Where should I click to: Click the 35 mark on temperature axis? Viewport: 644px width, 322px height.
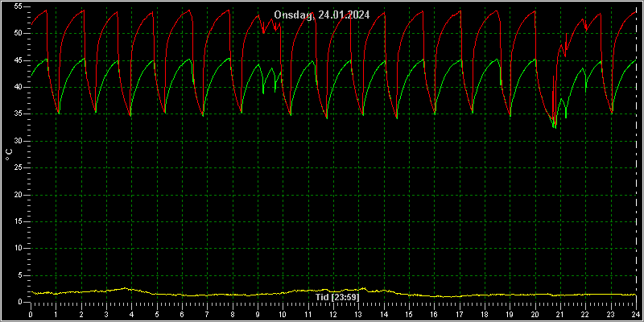point(17,114)
